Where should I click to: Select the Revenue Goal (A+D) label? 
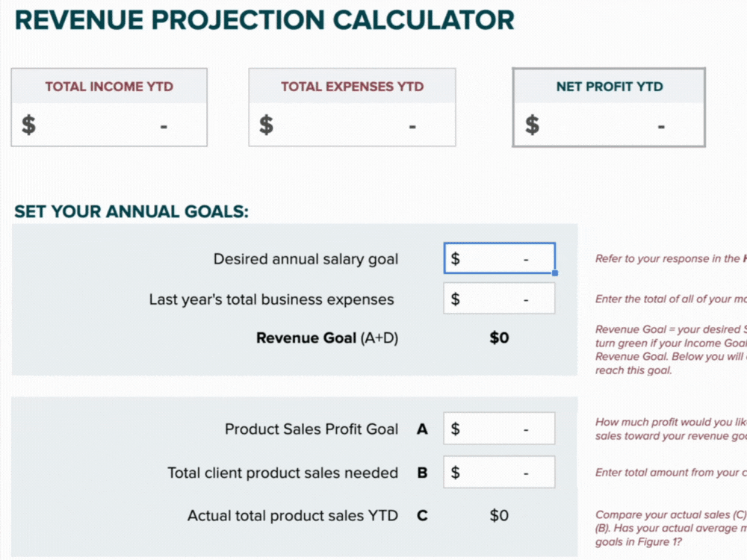pyautogui.click(x=327, y=337)
